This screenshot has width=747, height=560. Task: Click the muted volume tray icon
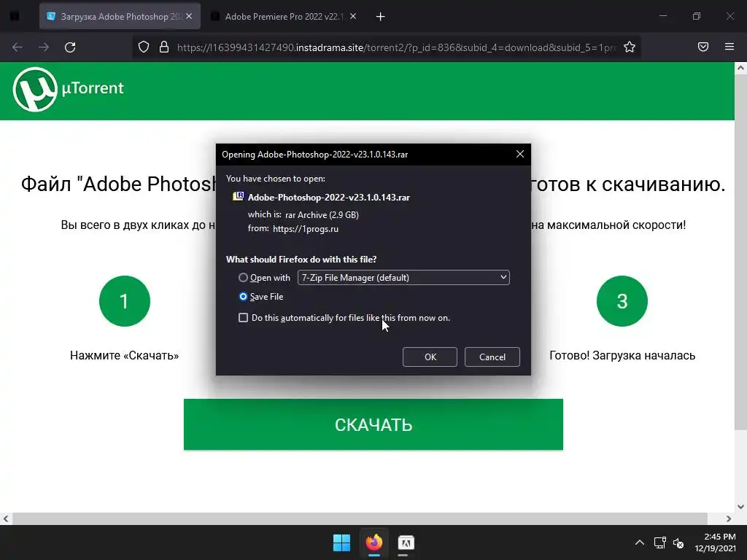click(x=678, y=542)
